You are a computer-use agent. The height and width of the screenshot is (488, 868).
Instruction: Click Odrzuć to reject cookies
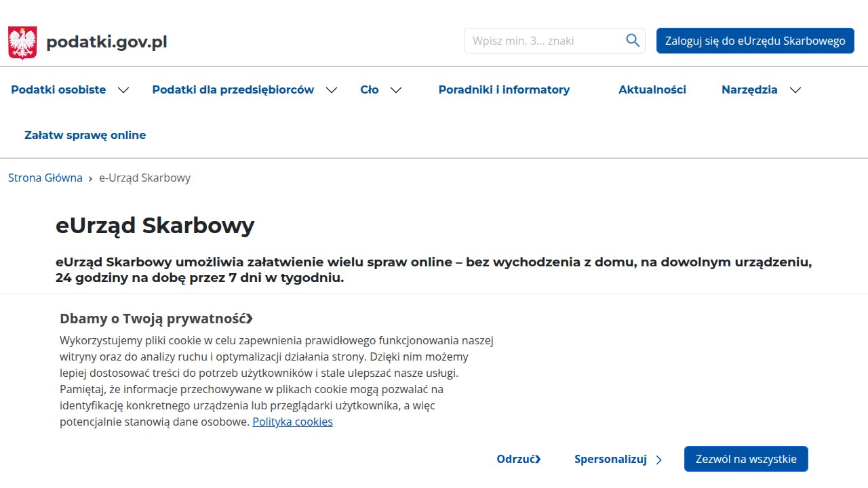click(x=519, y=459)
